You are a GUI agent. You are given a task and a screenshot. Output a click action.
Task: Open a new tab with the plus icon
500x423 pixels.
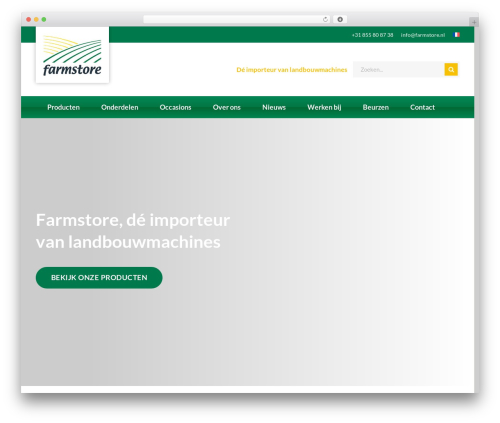click(x=474, y=22)
